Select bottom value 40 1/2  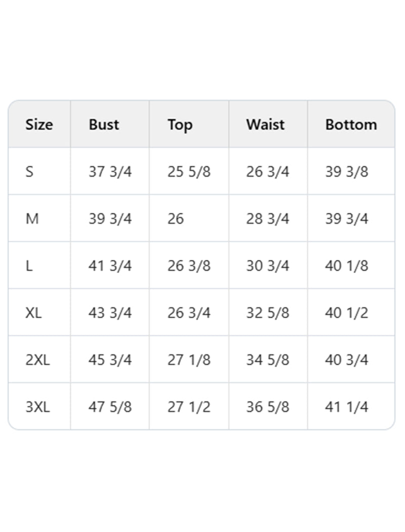346,313
